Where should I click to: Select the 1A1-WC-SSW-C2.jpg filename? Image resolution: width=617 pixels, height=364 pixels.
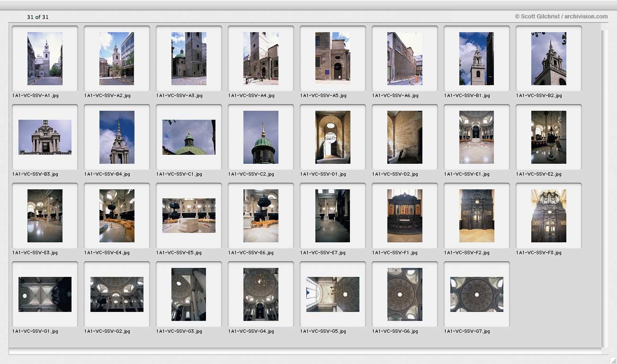[251, 174]
